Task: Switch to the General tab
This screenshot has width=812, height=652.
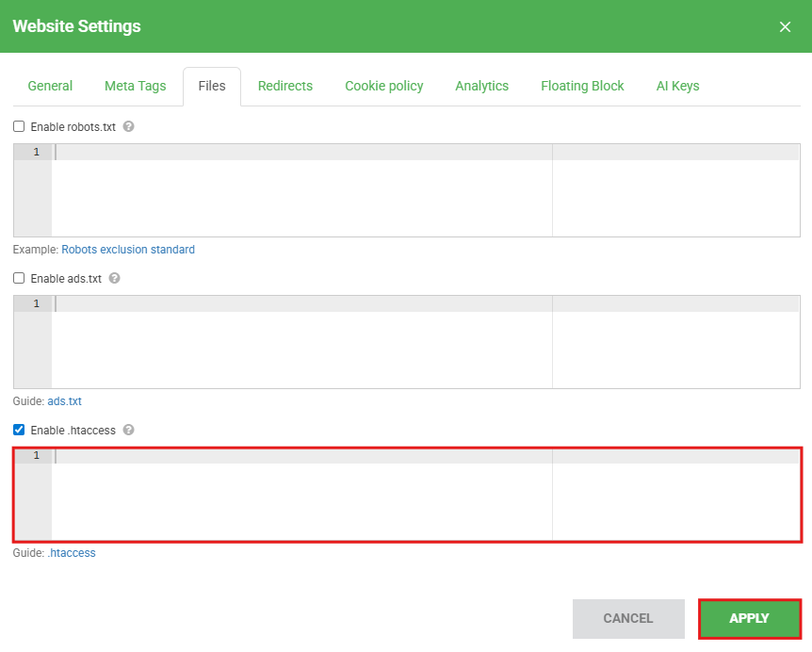Action: click(x=50, y=86)
